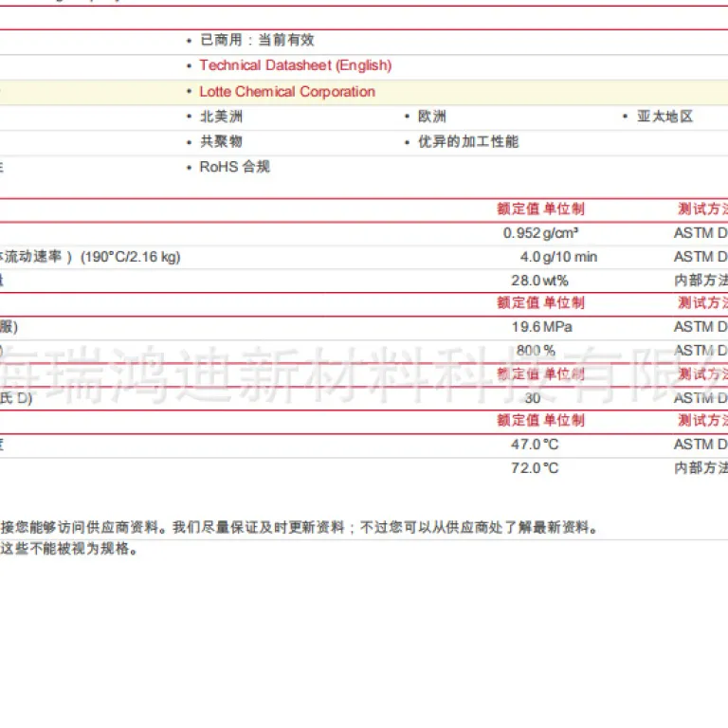Click the hardness value 30
728x728 pixels.
533,398
